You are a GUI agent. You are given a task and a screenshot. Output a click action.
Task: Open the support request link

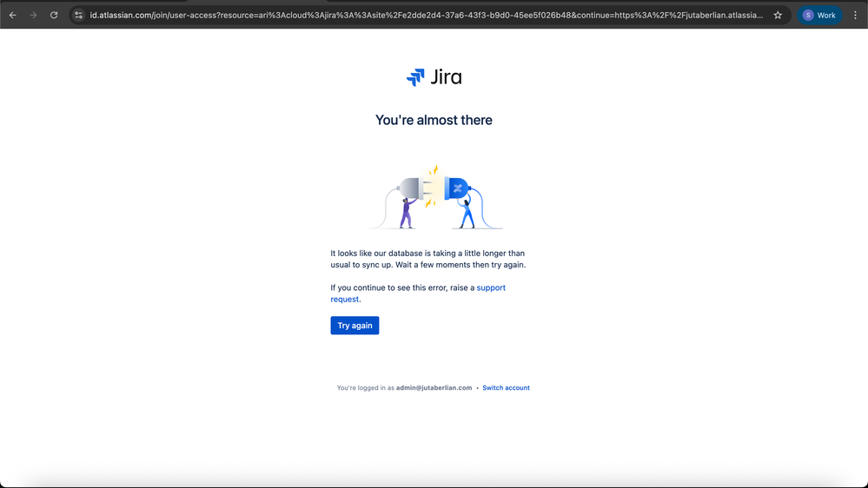pyautogui.click(x=418, y=293)
